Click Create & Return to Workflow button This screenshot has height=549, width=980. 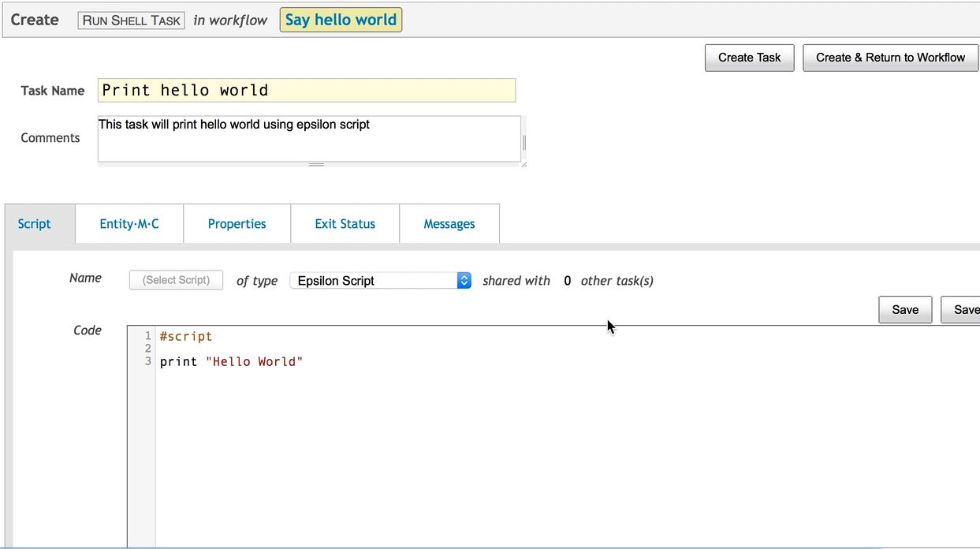[890, 58]
